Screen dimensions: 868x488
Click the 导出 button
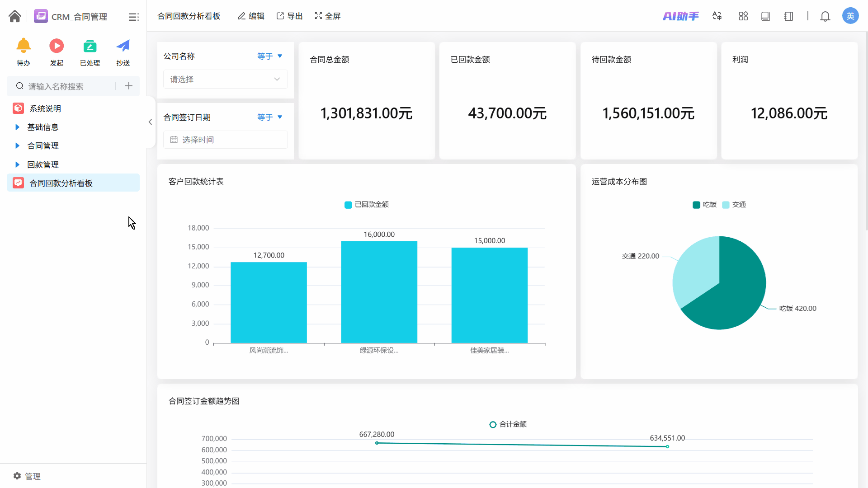click(290, 16)
